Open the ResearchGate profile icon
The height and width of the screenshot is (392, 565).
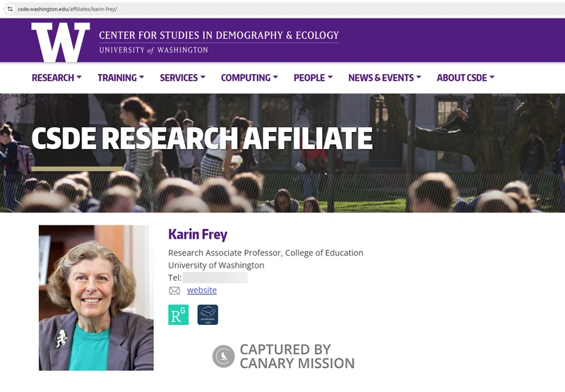tap(179, 314)
